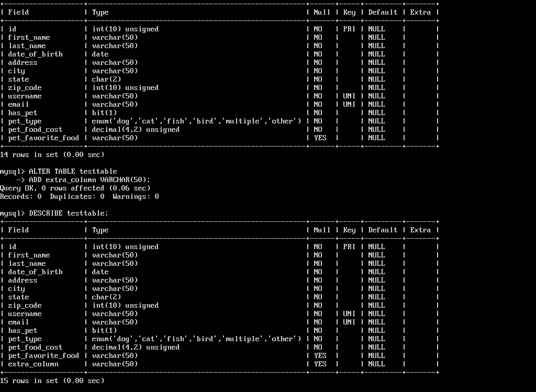The image size is (536, 392).
Task: Click date_of_birth field in first table
Action: [x=35, y=54]
